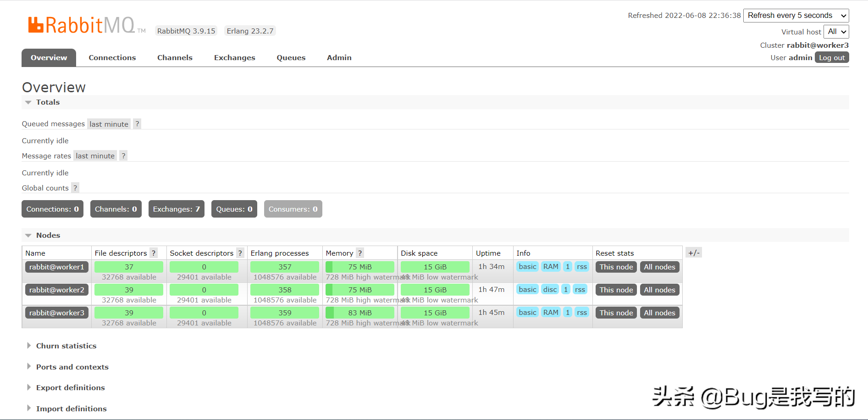Open help for File descriptors column
Screen dimensions: 868x420
pos(154,253)
